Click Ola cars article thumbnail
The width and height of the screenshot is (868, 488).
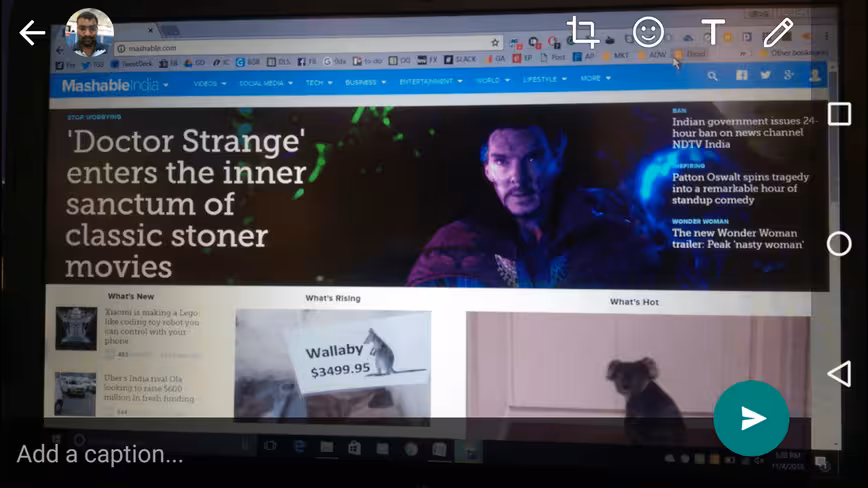coord(75,394)
